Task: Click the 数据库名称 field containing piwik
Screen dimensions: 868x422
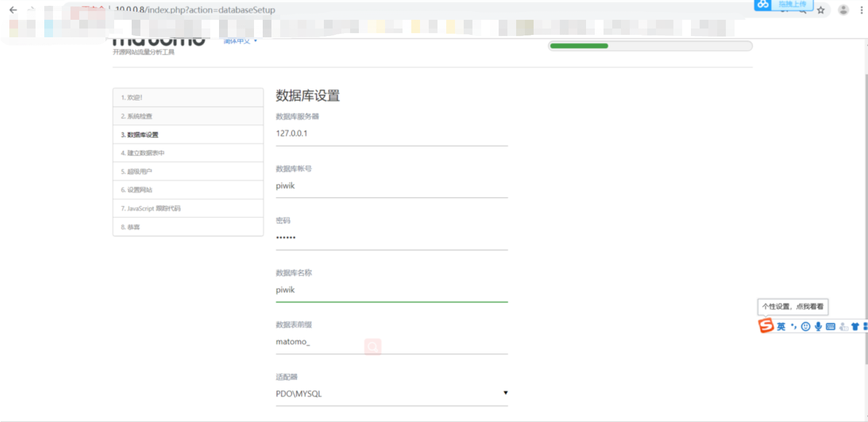Action: [391, 290]
